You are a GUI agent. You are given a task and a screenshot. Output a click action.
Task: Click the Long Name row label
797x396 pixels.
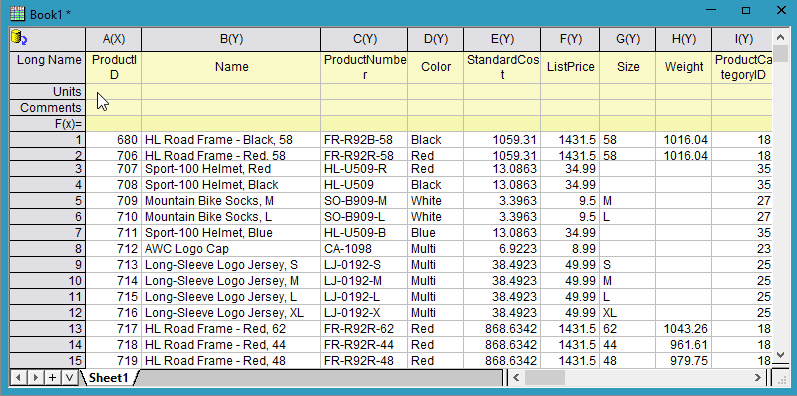tap(48, 68)
